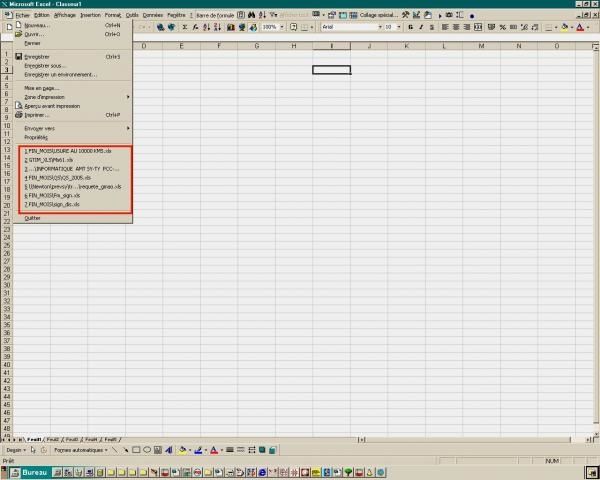Click the 'Bureau' taskbar button
The image size is (600, 480).
[x=30, y=473]
